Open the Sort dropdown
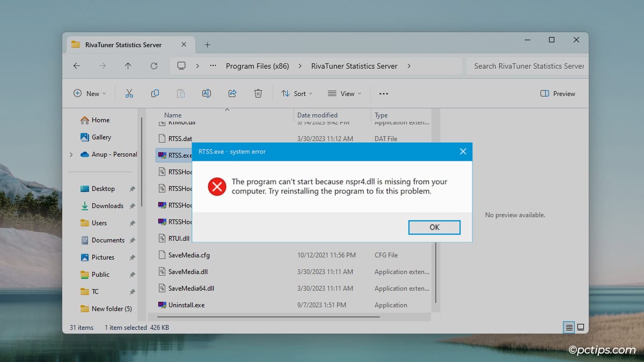The height and width of the screenshot is (362, 644). click(297, 93)
